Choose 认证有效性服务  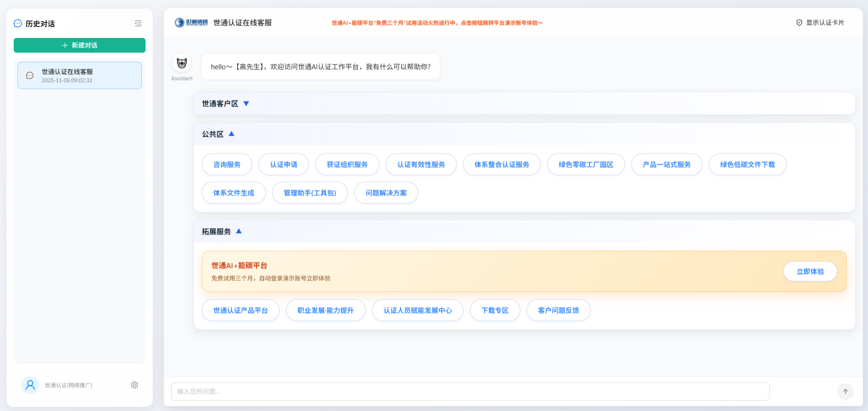coord(421,165)
